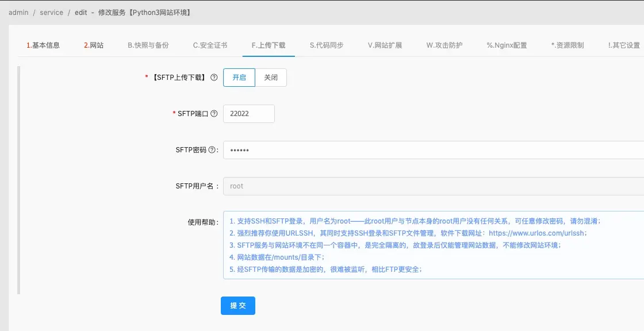The height and width of the screenshot is (331, 644).
Task: Go to admin in the breadcrumb
Action: [18, 12]
